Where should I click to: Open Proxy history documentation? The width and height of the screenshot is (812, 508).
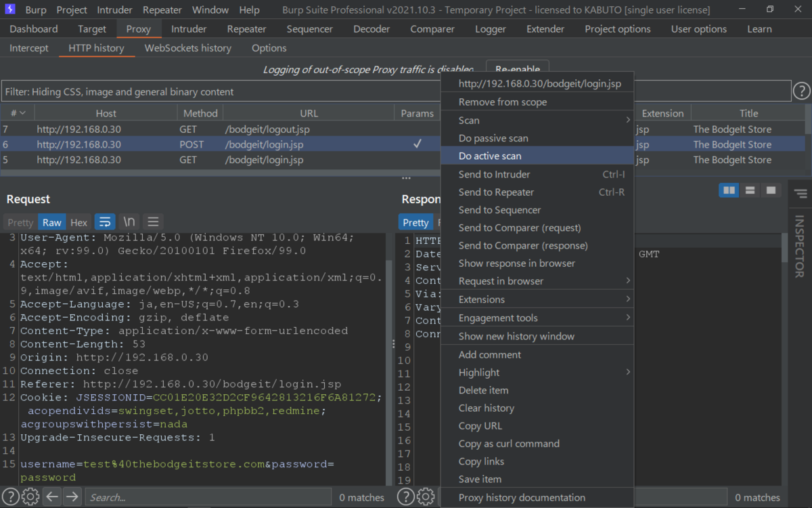click(x=537, y=497)
